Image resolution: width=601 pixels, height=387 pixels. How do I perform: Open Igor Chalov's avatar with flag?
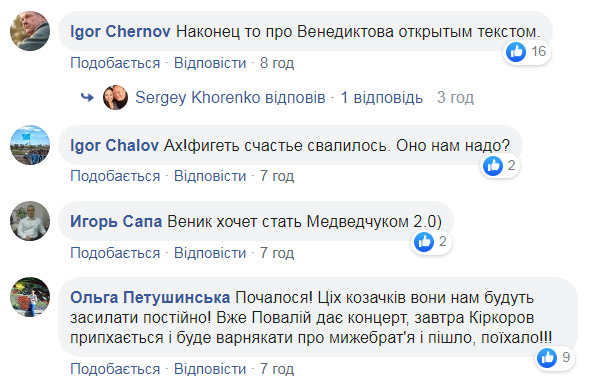coord(30,145)
